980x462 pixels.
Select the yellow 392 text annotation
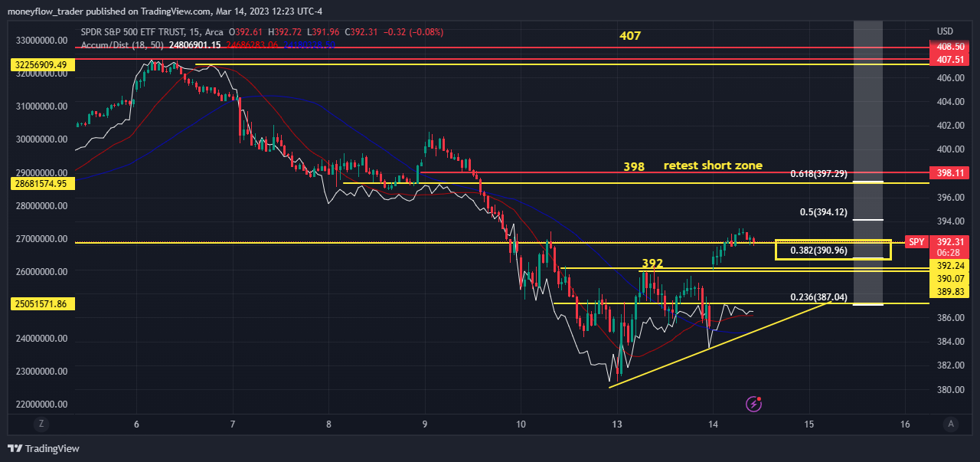[x=652, y=264]
